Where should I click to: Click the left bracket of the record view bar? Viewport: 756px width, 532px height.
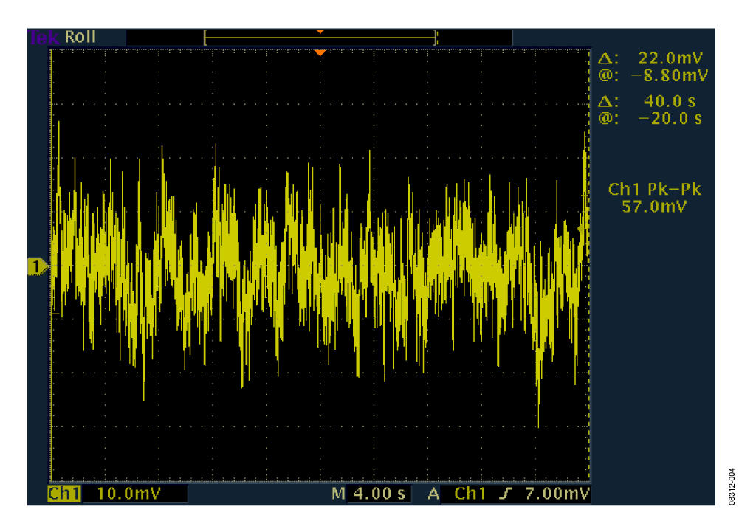[x=205, y=37]
